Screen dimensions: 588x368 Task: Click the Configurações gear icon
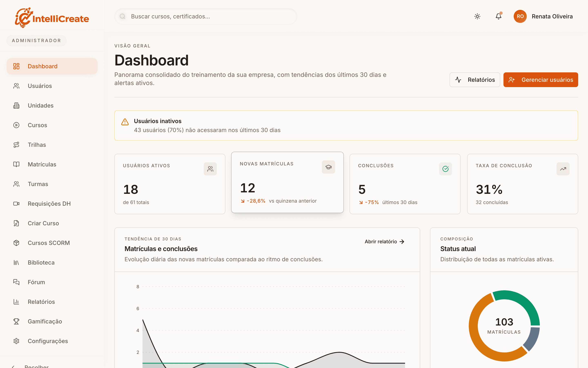(16, 341)
